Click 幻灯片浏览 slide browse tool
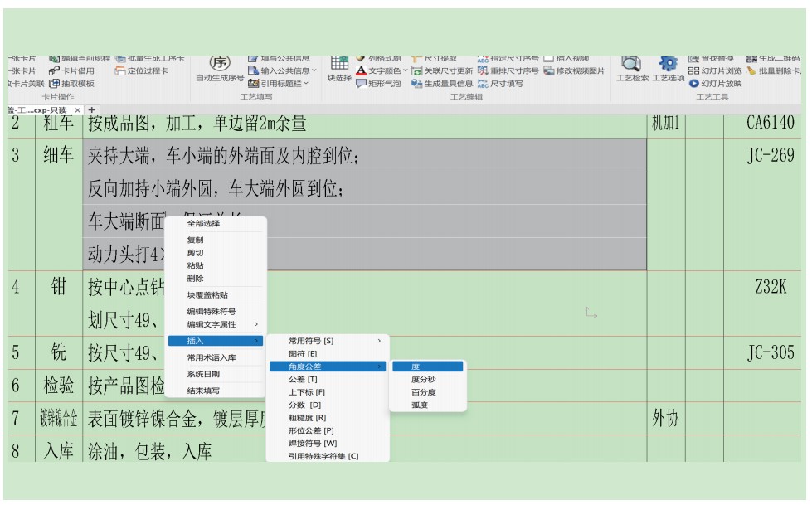The image size is (812, 505). 715,71
